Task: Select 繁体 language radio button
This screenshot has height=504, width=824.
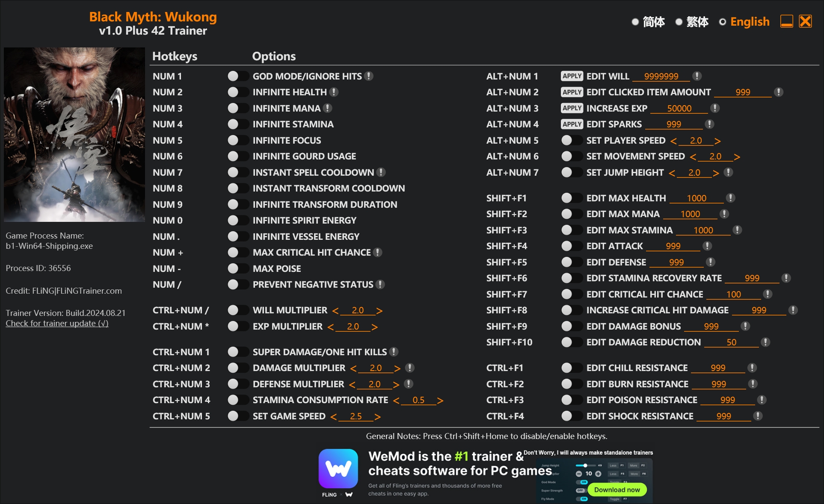Action: pyautogui.click(x=680, y=22)
